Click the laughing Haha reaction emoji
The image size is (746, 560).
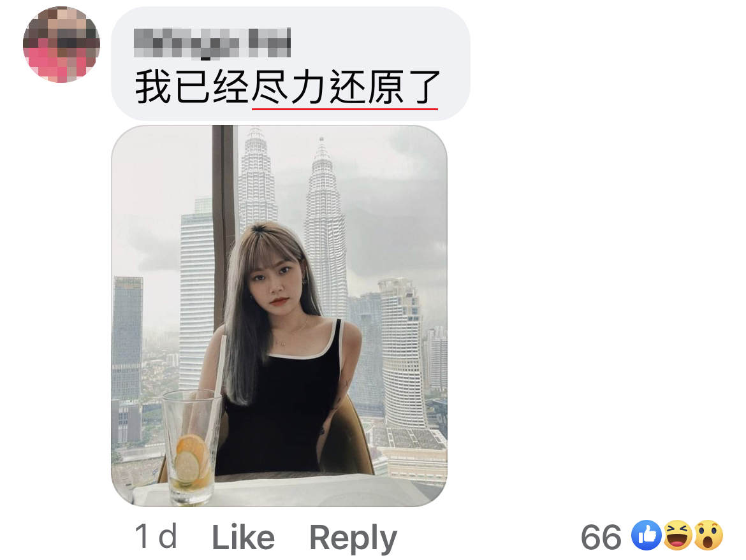(678, 535)
